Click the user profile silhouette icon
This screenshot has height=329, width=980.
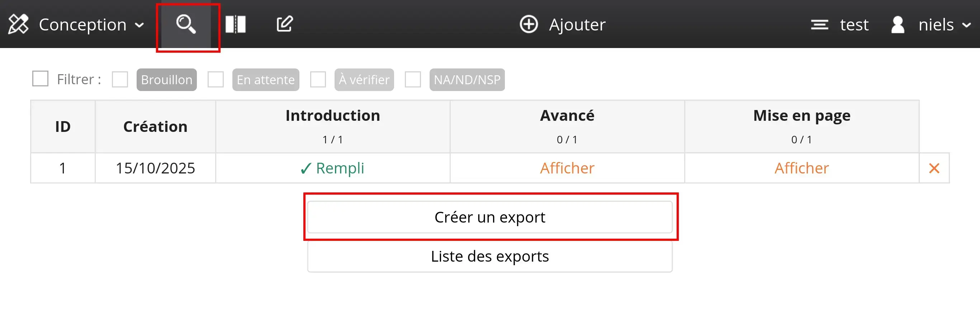tap(898, 25)
